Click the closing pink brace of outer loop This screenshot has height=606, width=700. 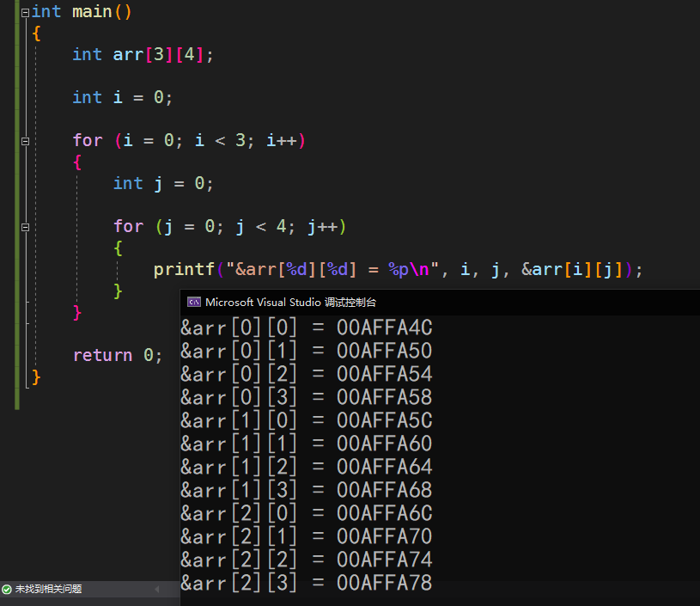pyautogui.click(x=77, y=312)
